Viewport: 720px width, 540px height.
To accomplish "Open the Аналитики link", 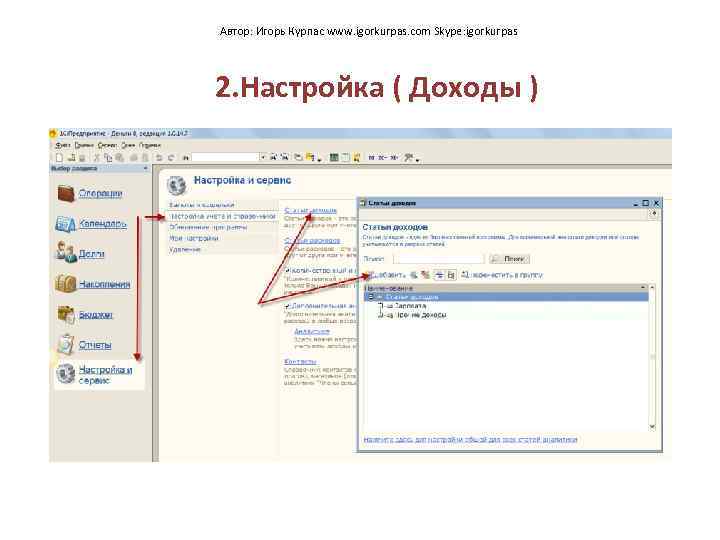I will (x=312, y=332).
